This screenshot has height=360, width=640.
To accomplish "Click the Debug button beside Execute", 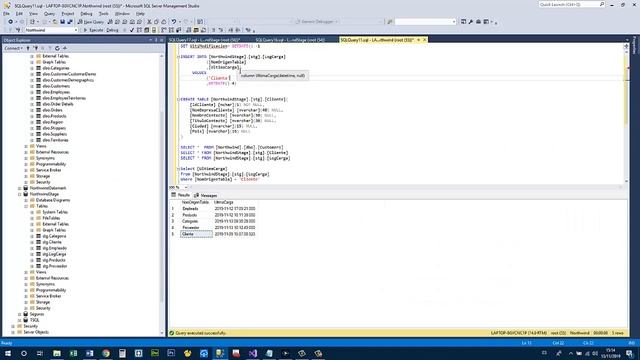I will [x=112, y=30].
